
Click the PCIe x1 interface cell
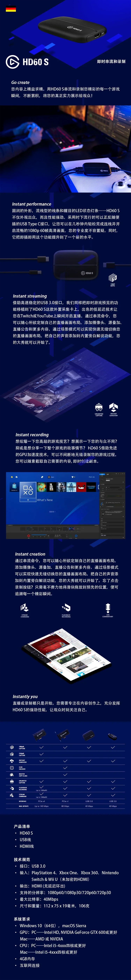[x=65, y=801]
